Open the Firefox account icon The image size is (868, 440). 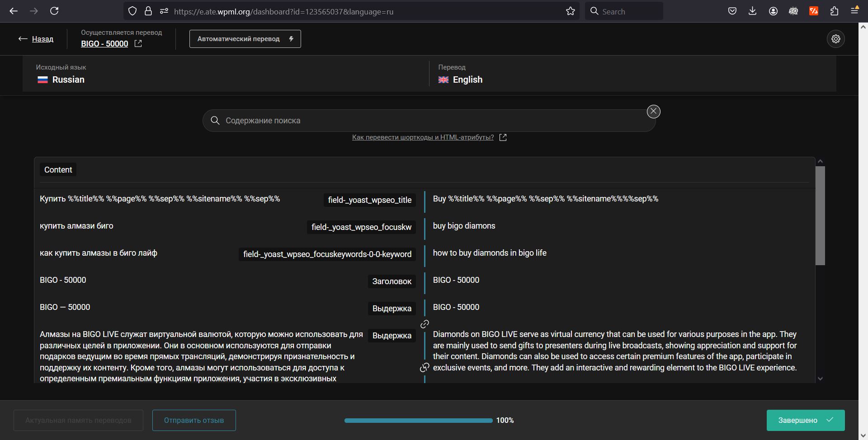click(x=773, y=11)
